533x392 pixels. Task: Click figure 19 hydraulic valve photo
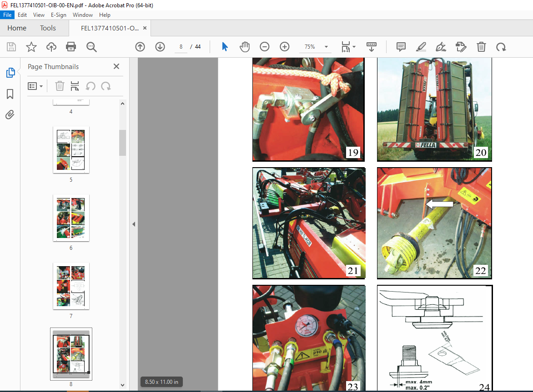[x=308, y=109]
